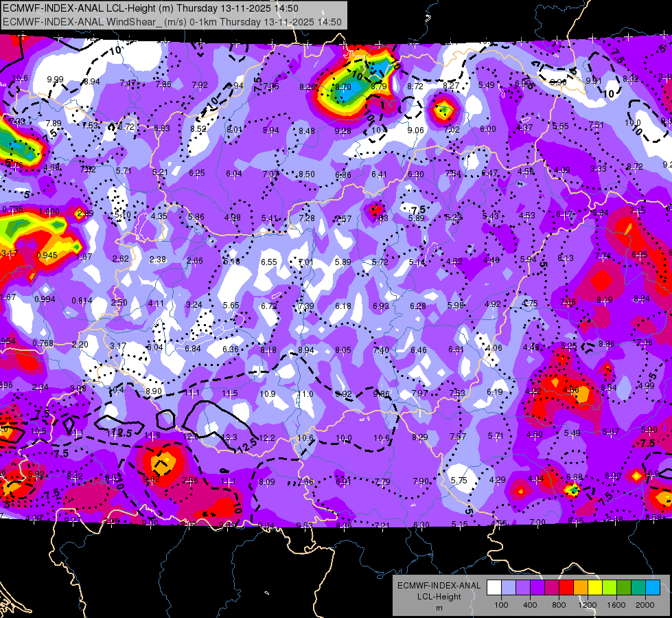Click the sky blue legend swatch
Screen dimensions: 672x618
(x=653, y=588)
